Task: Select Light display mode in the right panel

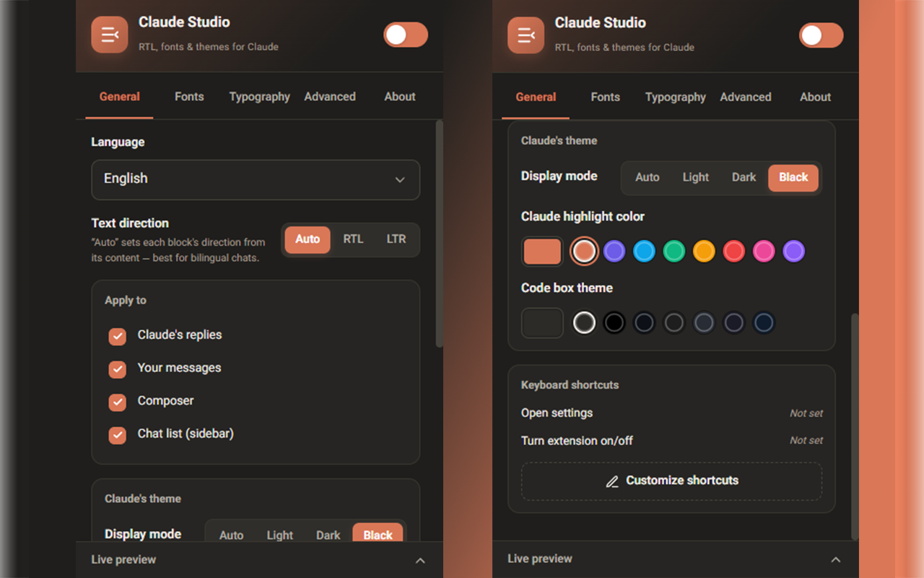Action: [696, 178]
